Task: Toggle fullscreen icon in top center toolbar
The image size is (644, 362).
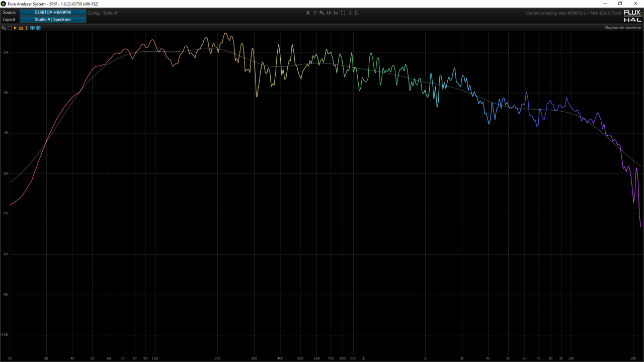Action: pyautogui.click(x=343, y=13)
